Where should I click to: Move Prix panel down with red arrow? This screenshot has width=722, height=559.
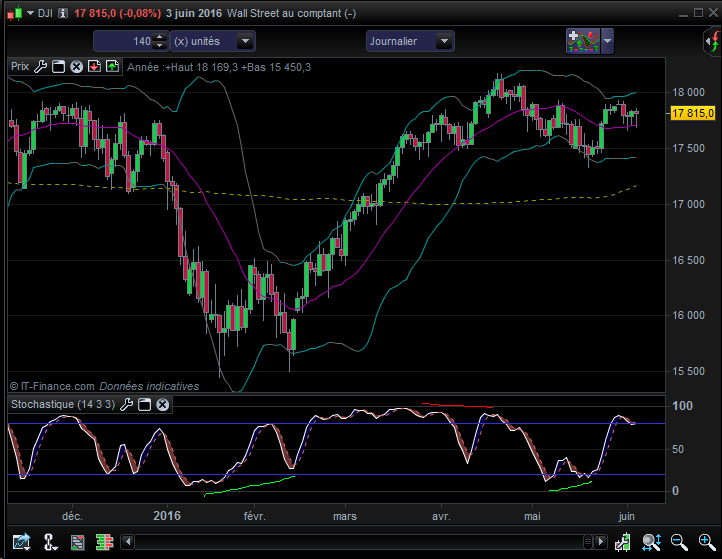pos(94,67)
